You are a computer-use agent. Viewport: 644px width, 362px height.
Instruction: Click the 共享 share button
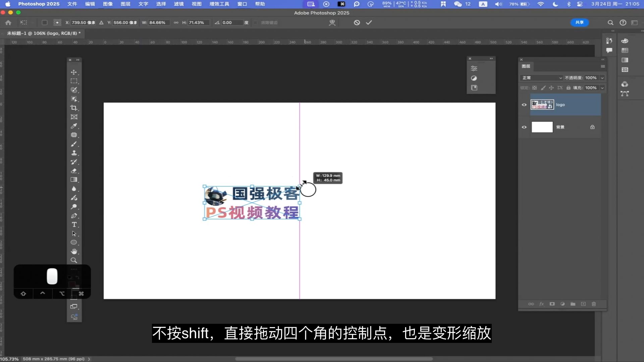pyautogui.click(x=579, y=22)
